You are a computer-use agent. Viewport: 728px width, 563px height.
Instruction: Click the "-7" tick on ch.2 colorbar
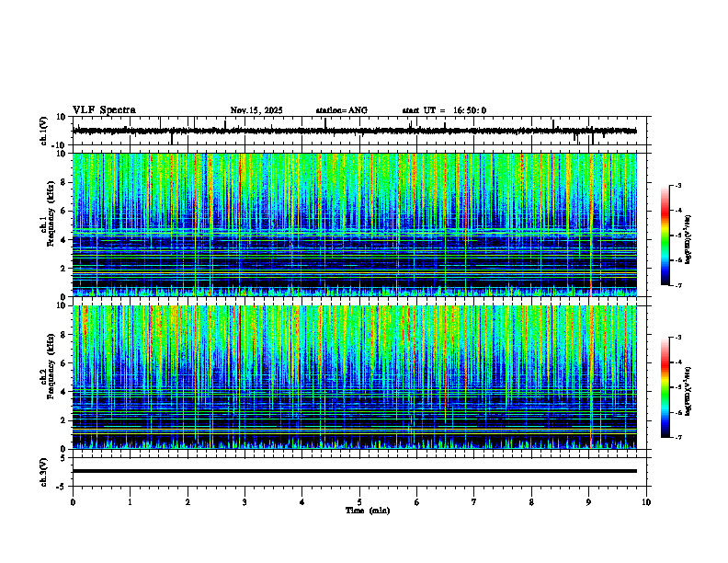677,438
